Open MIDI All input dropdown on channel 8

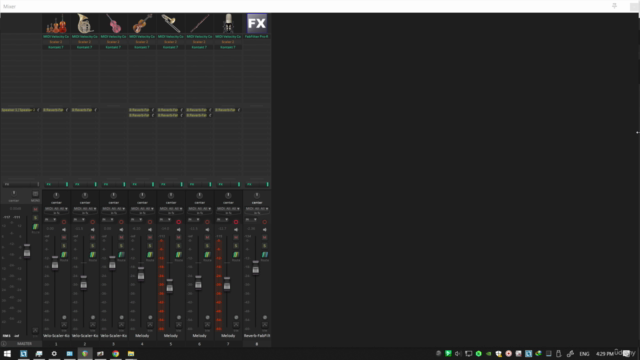pos(257,209)
